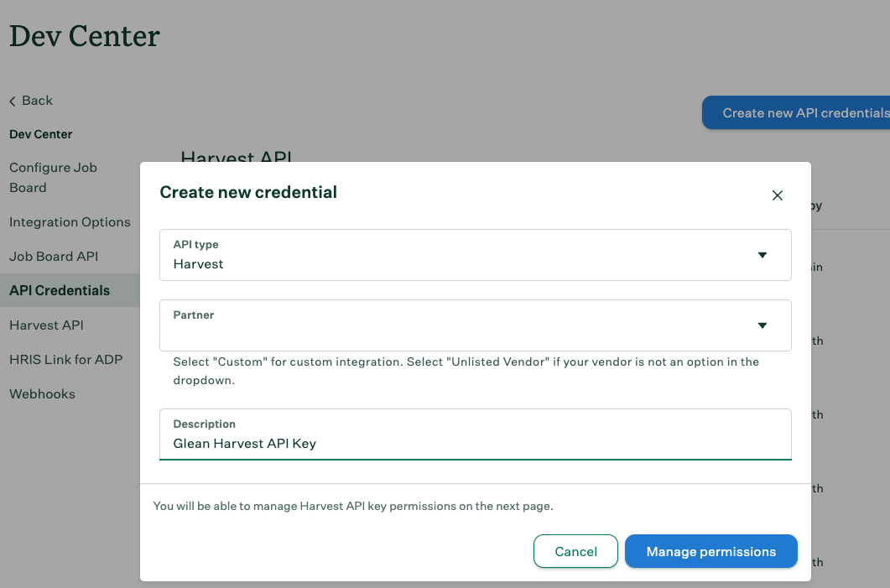This screenshot has width=890, height=588.
Task: Close the Create new credential dialog
Action: (777, 195)
